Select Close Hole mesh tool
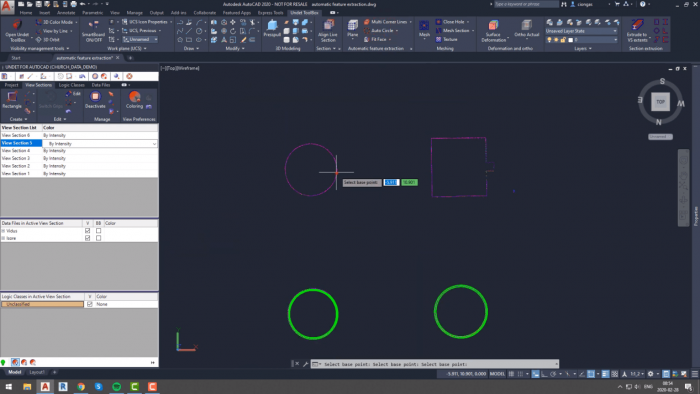 450,22
